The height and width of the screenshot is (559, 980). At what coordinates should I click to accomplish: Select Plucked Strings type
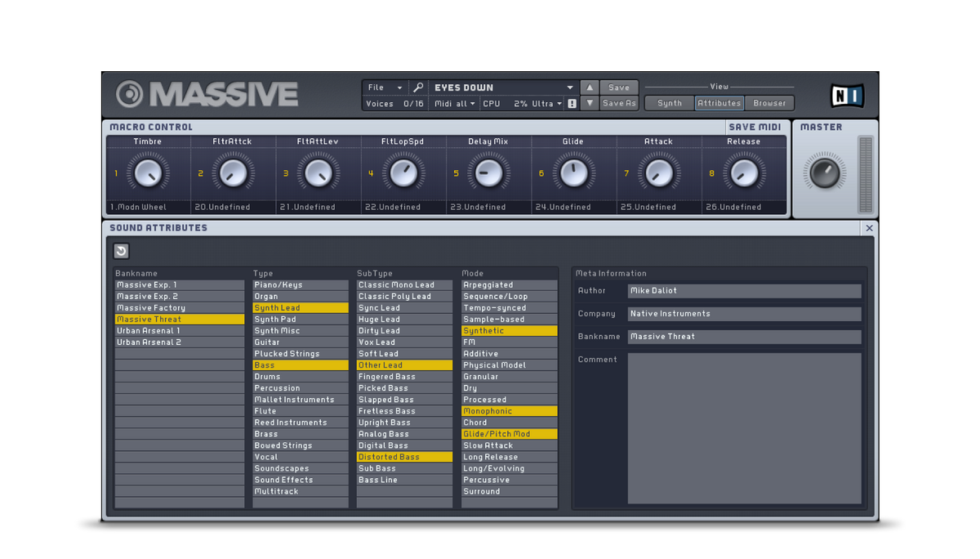click(301, 354)
